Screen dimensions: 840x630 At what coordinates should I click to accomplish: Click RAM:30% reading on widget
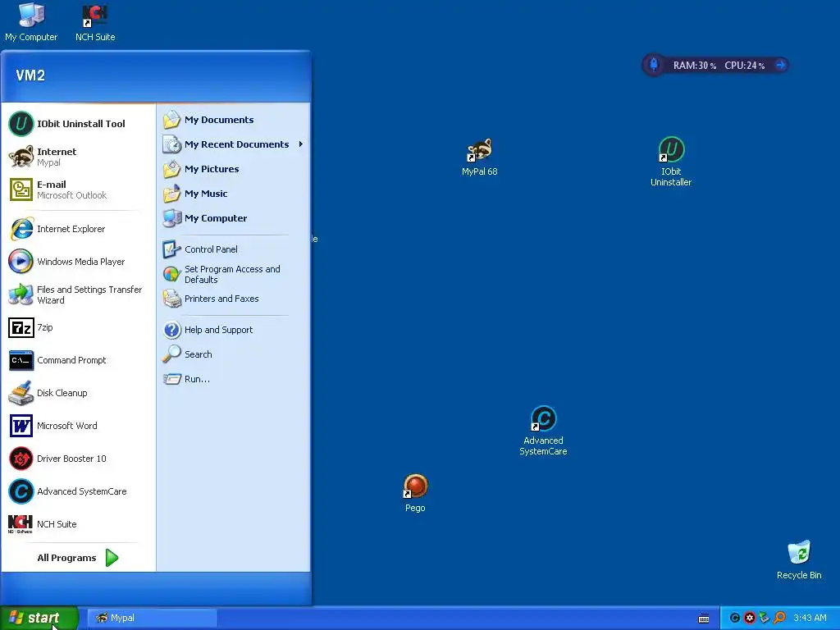click(694, 66)
